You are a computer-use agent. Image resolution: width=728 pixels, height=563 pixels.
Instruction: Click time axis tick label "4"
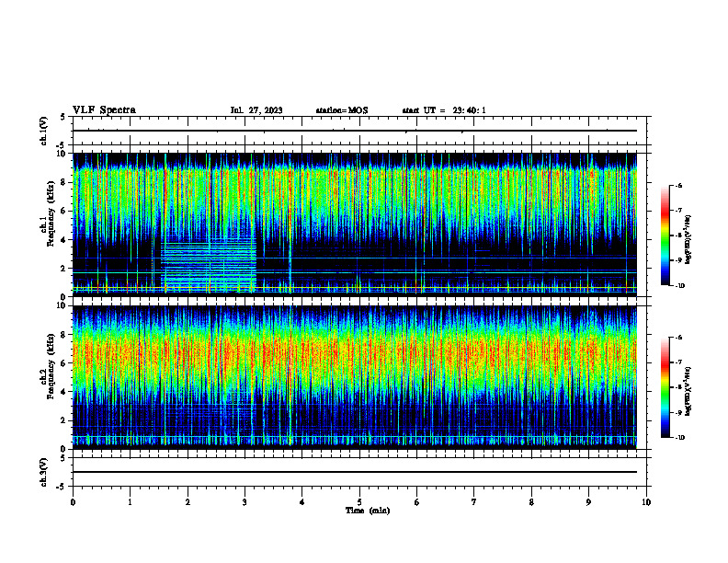[x=302, y=502]
